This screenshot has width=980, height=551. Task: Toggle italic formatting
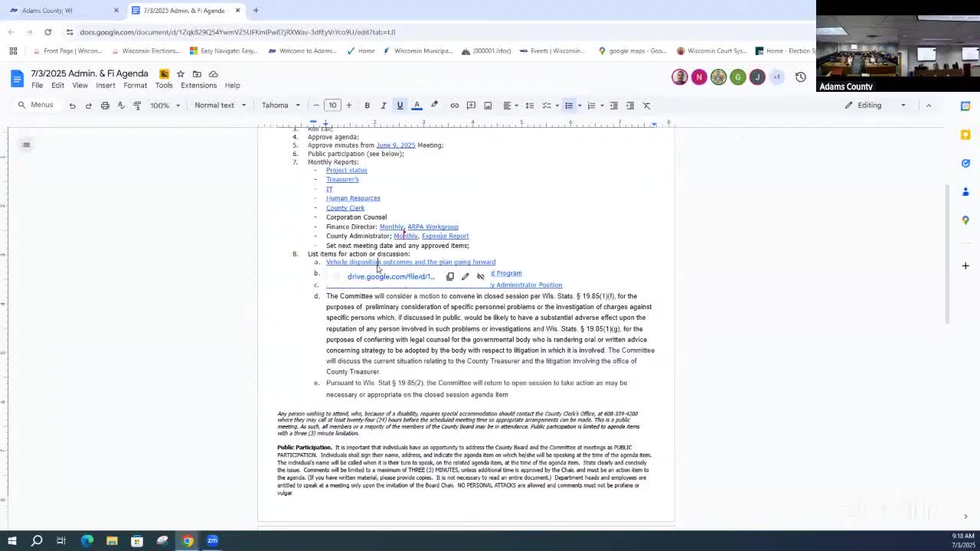384,106
